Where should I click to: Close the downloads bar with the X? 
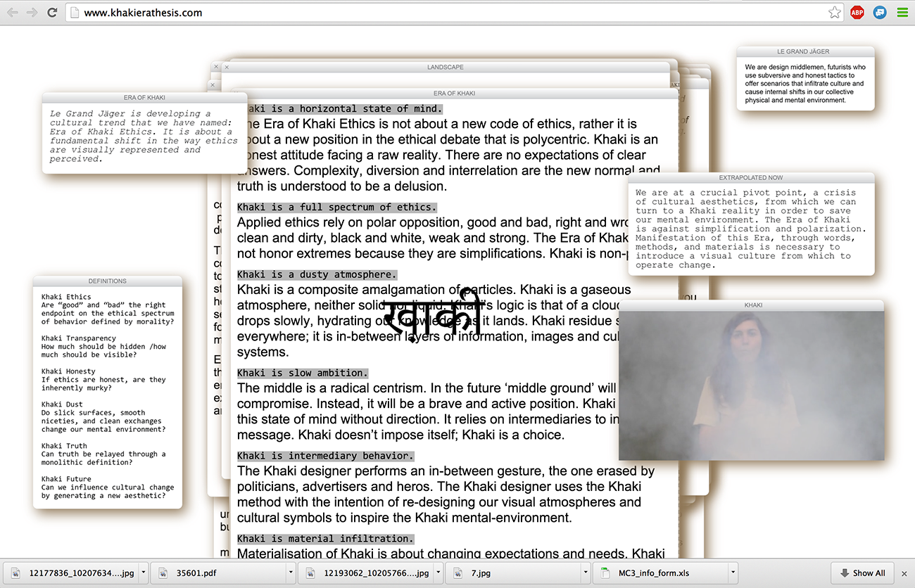tap(905, 573)
